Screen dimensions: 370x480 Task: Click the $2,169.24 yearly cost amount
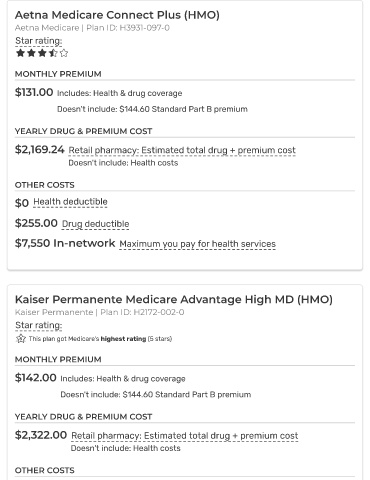(x=40, y=150)
